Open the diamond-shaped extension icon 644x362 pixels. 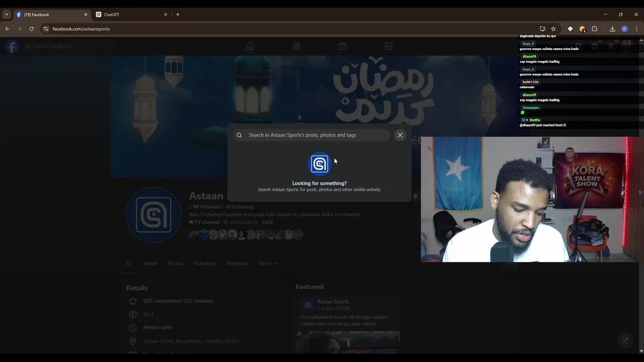tap(570, 29)
